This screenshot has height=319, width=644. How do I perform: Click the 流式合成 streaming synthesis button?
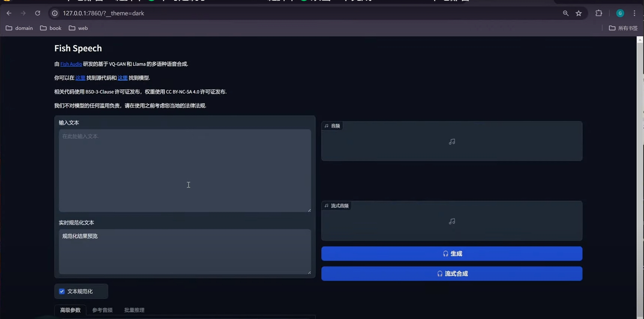coord(452,274)
